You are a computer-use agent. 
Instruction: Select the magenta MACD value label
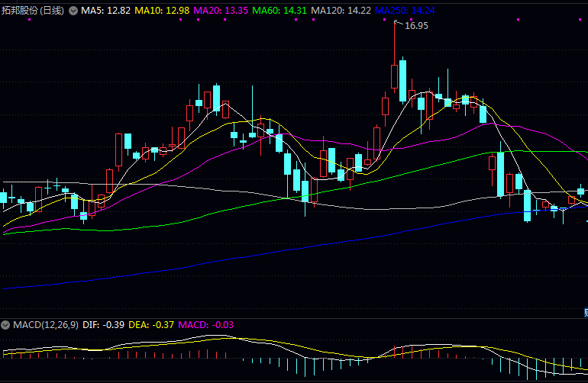(x=205, y=324)
